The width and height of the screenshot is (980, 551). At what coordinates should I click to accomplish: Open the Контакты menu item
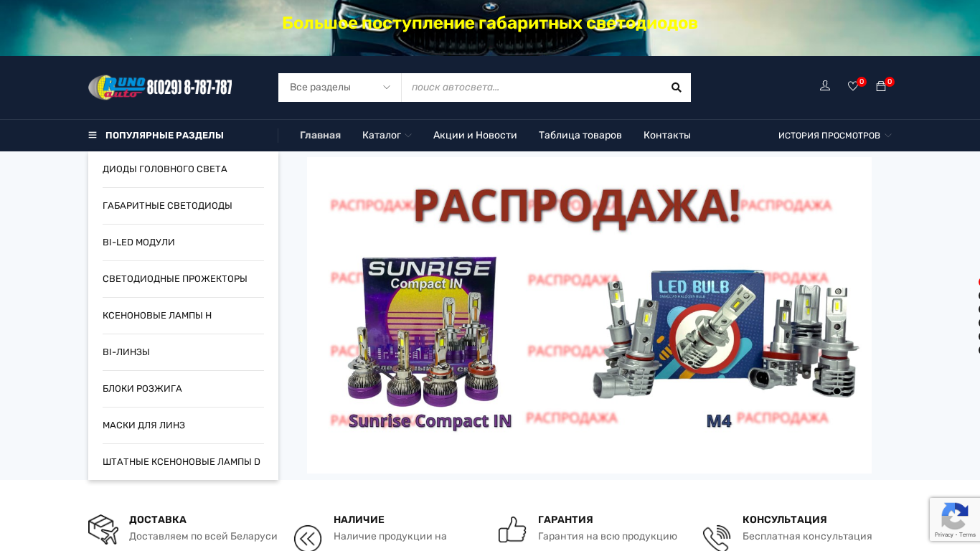pyautogui.click(x=667, y=136)
